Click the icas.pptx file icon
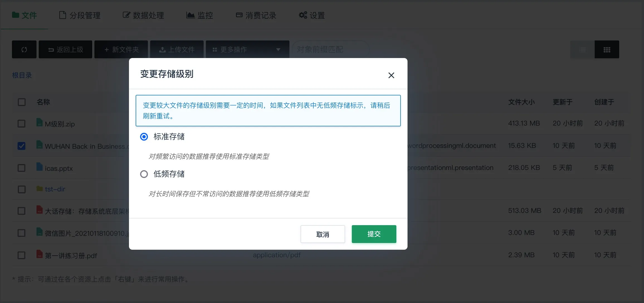This screenshot has width=644, height=303. [40, 167]
